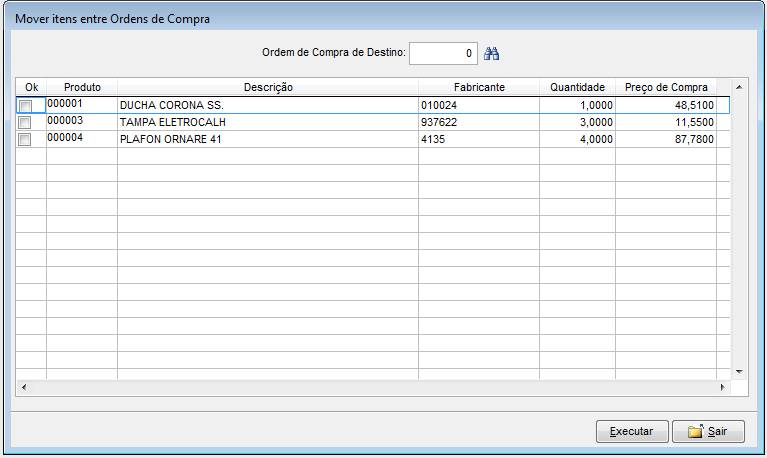Click the horizontal scrollbar left arrow
Viewport: 767px width, 458px height.
tap(24, 387)
